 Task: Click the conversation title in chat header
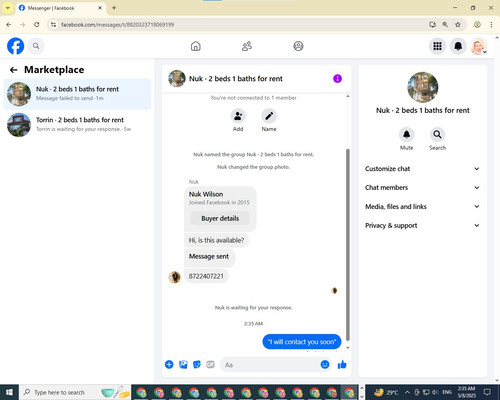(x=235, y=79)
